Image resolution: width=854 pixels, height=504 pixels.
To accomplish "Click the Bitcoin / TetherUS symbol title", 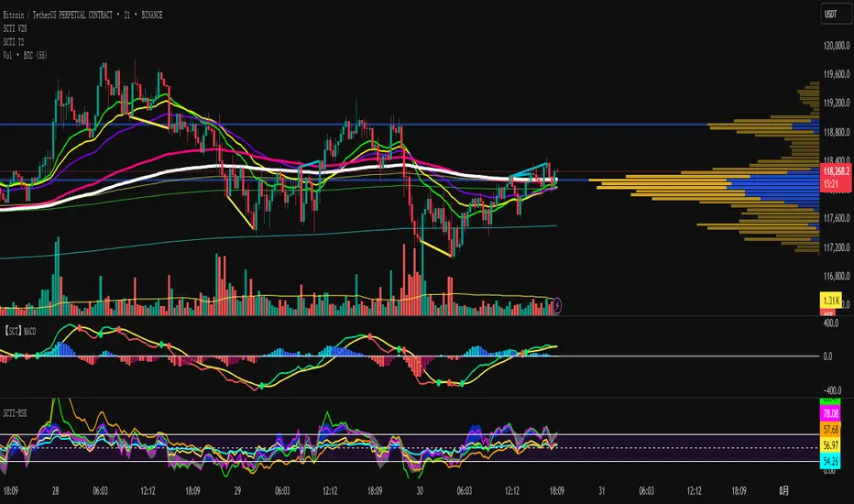I will pyautogui.click(x=82, y=15).
